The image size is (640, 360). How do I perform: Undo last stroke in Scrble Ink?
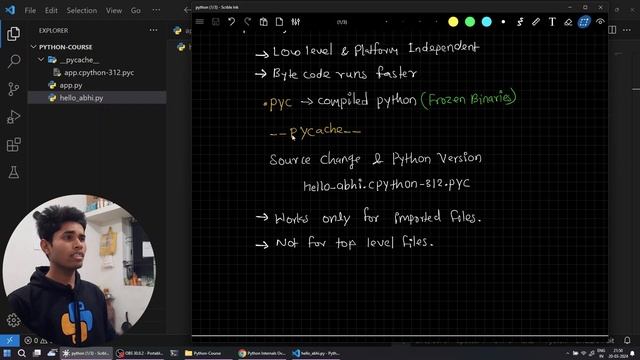pyautogui.click(x=231, y=22)
